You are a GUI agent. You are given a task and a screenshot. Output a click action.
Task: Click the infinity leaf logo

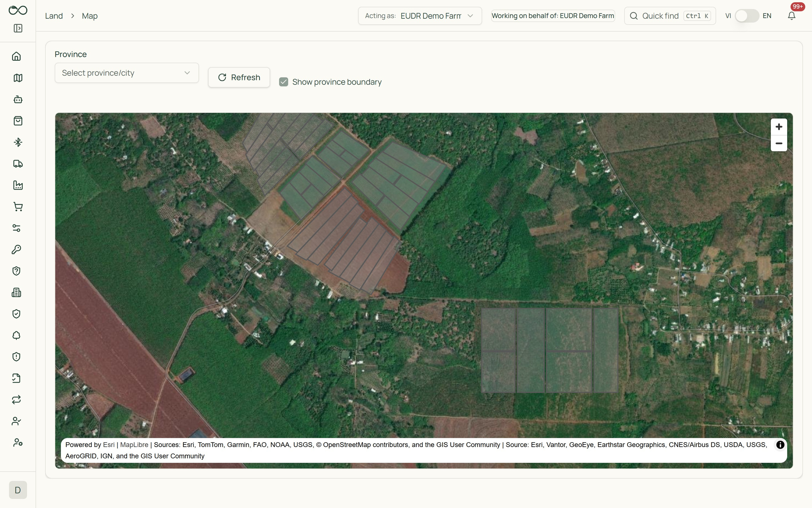(18, 10)
